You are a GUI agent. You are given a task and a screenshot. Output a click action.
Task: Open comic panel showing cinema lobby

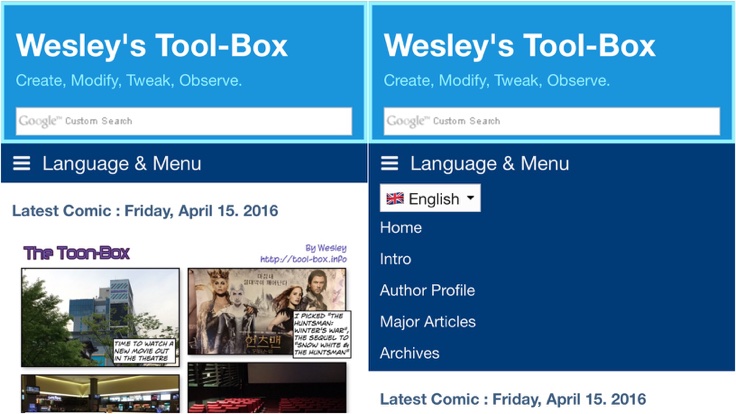click(x=100, y=394)
